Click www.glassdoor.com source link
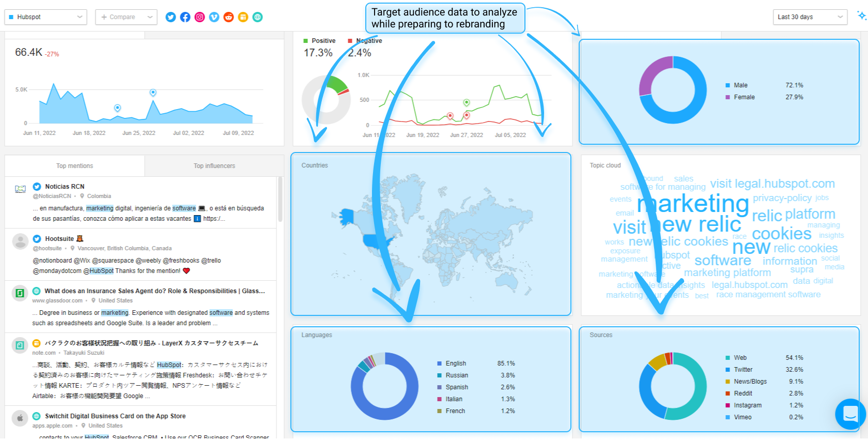Screen dimensions: 868x440 pos(57,300)
